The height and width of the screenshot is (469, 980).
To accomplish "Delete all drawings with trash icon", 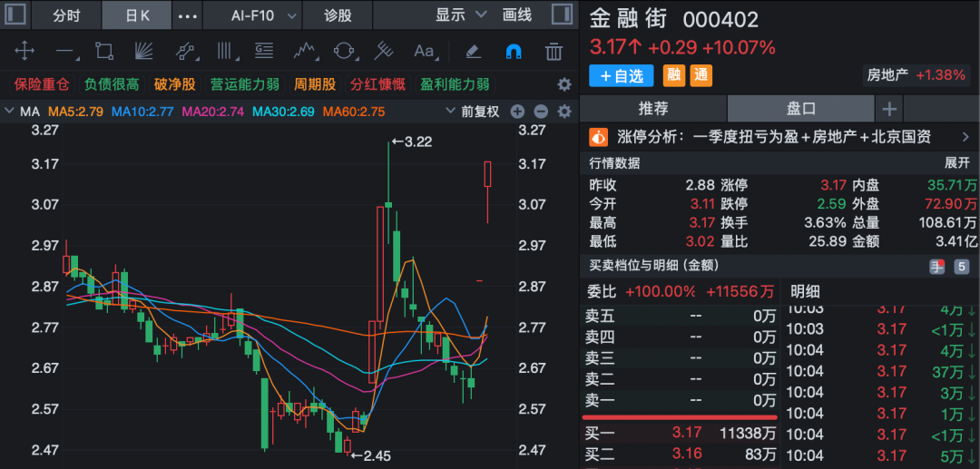I will pyautogui.click(x=554, y=52).
